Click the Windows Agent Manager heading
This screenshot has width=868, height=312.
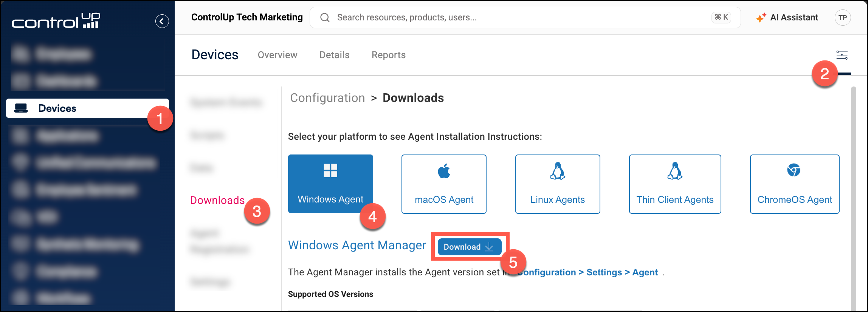tap(357, 245)
